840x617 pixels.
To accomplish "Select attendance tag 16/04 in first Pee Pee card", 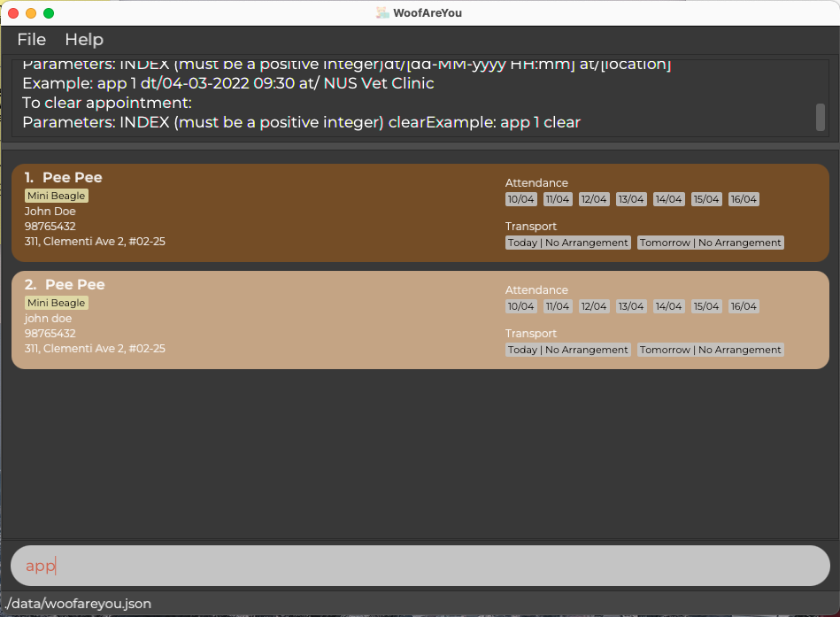I will 744,199.
